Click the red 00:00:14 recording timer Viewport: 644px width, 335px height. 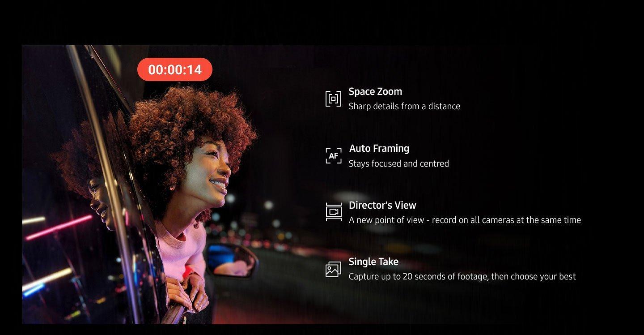[x=175, y=69]
